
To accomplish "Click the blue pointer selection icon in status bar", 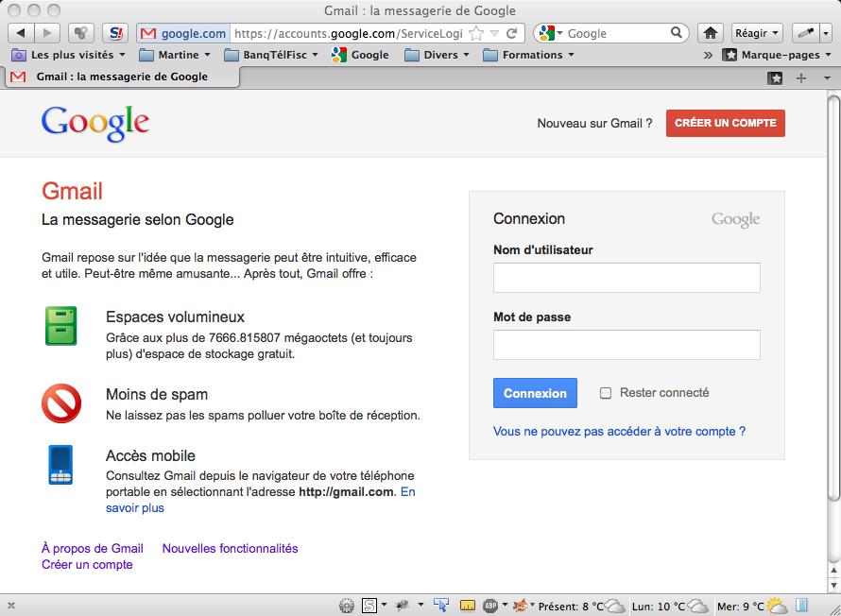I will click(x=441, y=606).
